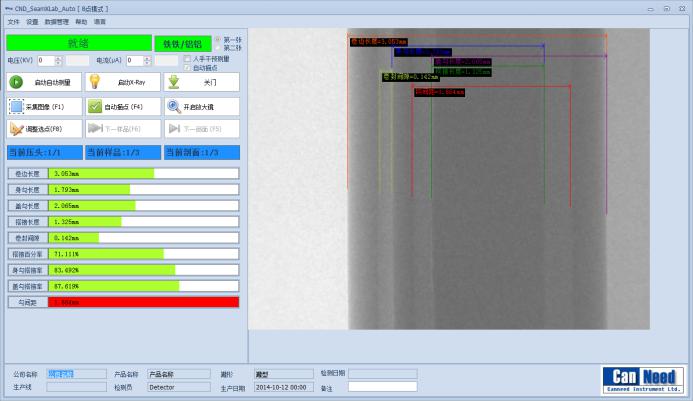Click the lightbulb icon to start X-Ray
The image size is (693, 401).
(x=95, y=83)
